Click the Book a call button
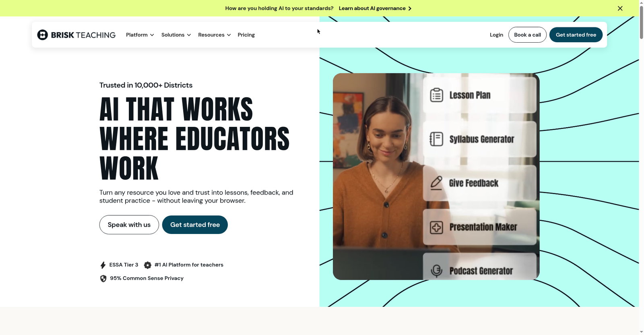644x335 pixels. (527, 35)
